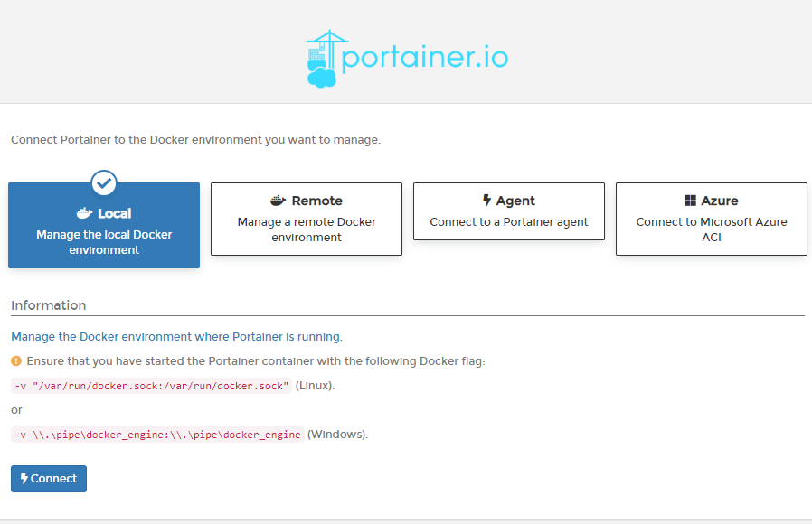The height and width of the screenshot is (524, 812).
Task: Click the Windows docker_engine pipe flag code
Action: tap(157, 435)
